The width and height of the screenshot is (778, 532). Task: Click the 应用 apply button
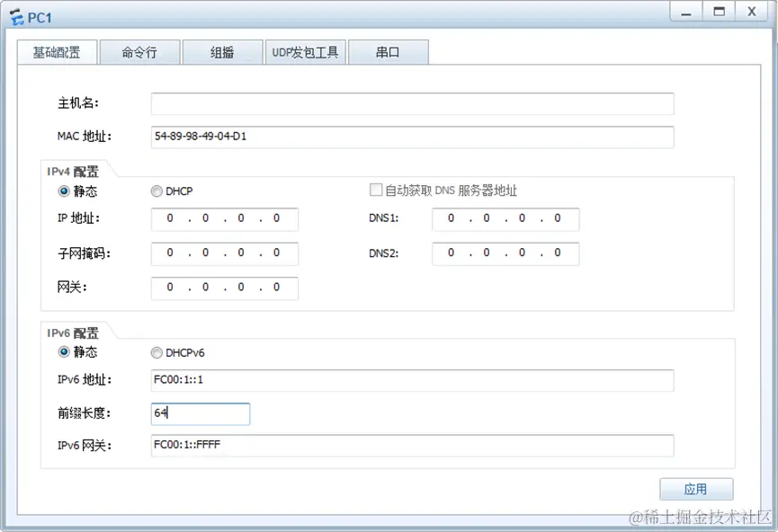pos(696,490)
